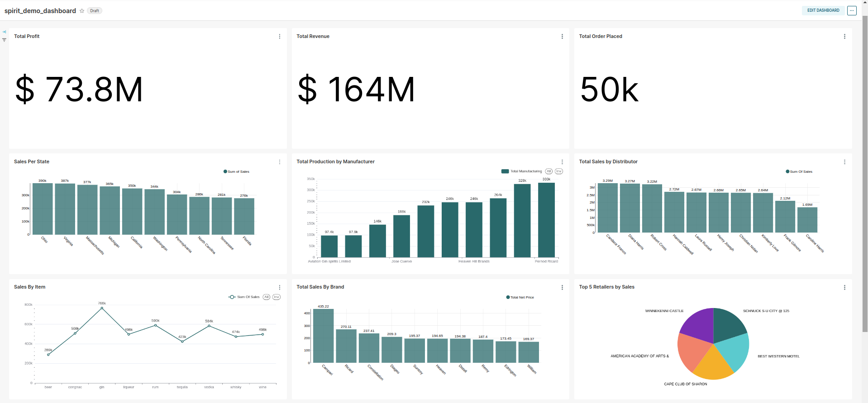Toggle Total Manufacturing legend series
The image size is (868, 403).
(x=521, y=171)
